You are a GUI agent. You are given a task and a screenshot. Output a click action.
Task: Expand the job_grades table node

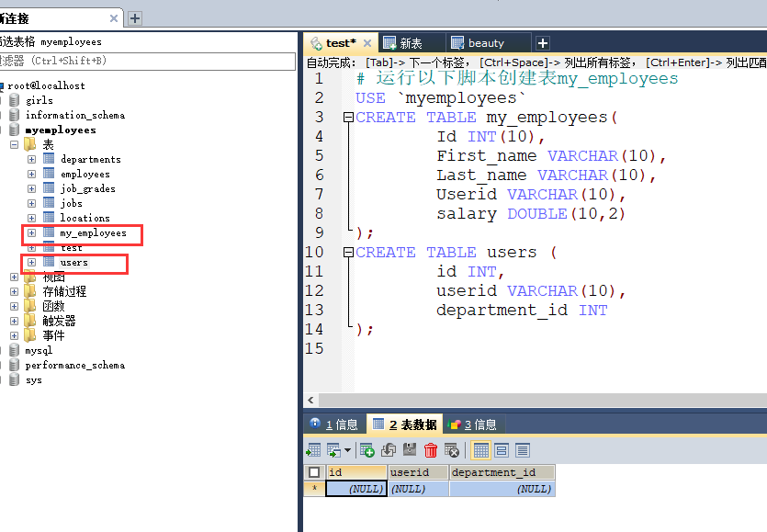[32, 189]
